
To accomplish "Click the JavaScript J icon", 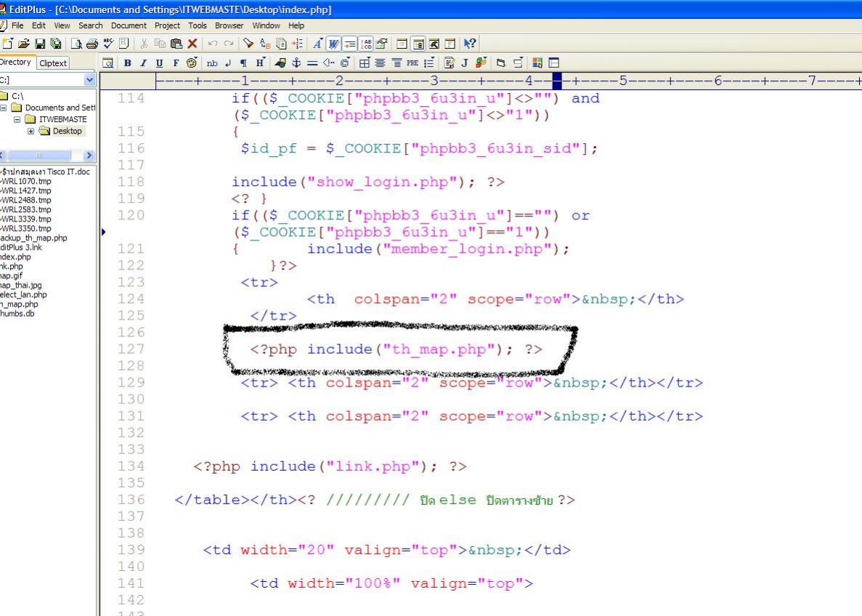I will 465,62.
